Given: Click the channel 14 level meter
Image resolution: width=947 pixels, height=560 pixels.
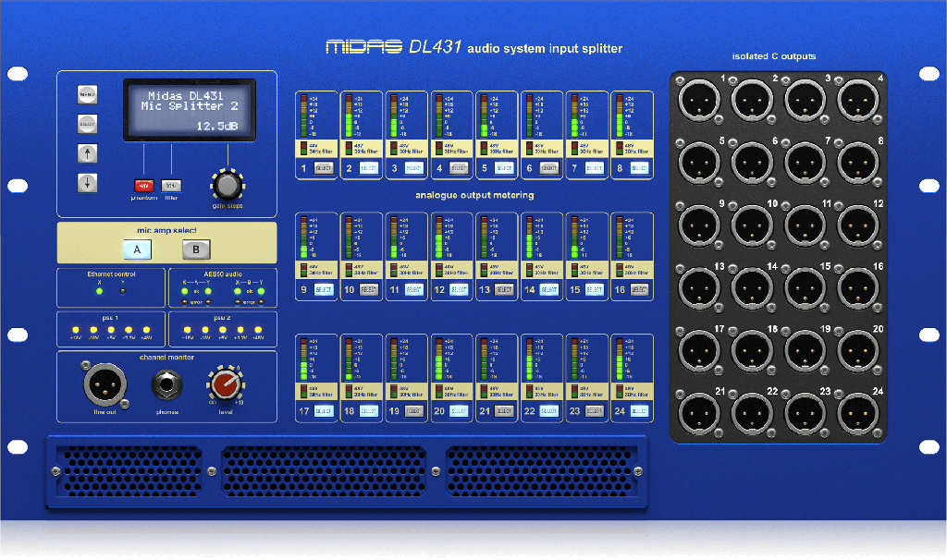Looking at the screenshot, I should pos(529,237).
